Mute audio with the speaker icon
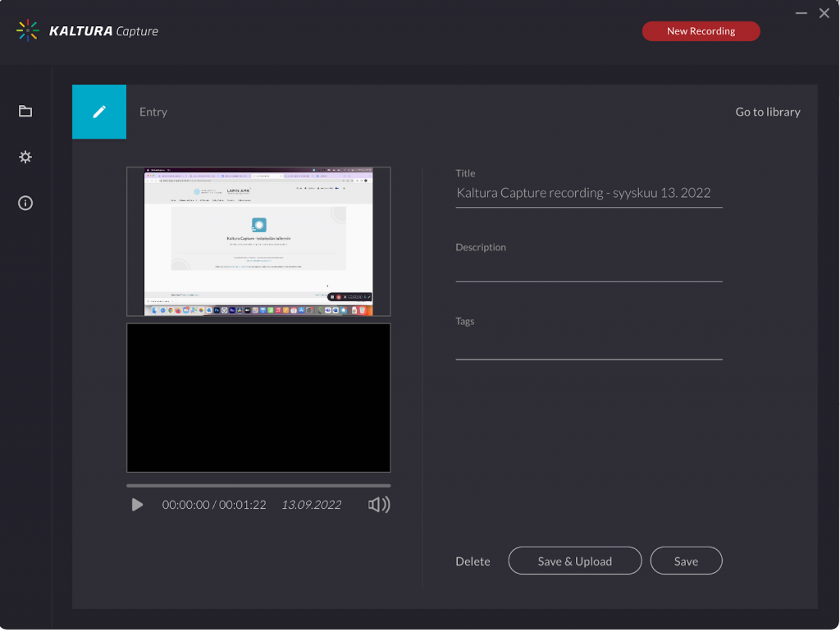The image size is (840, 632). pyautogui.click(x=379, y=505)
